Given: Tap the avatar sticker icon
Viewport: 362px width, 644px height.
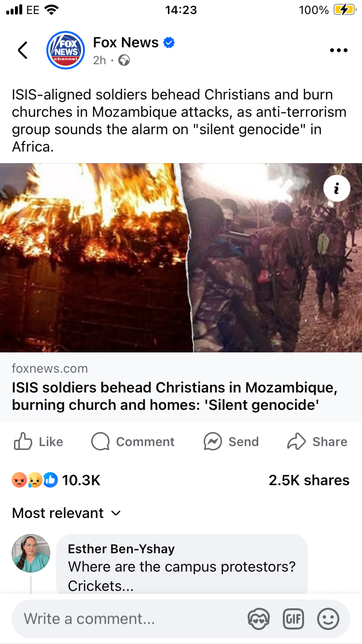Looking at the screenshot, I should (x=258, y=619).
